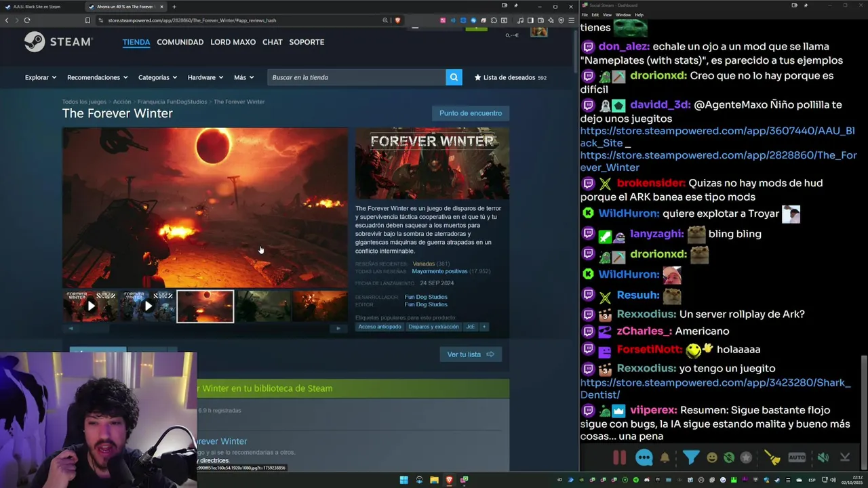Screen dimensions: 868x488
Task: Open the LORD MAXO profile menu
Action: tap(233, 42)
